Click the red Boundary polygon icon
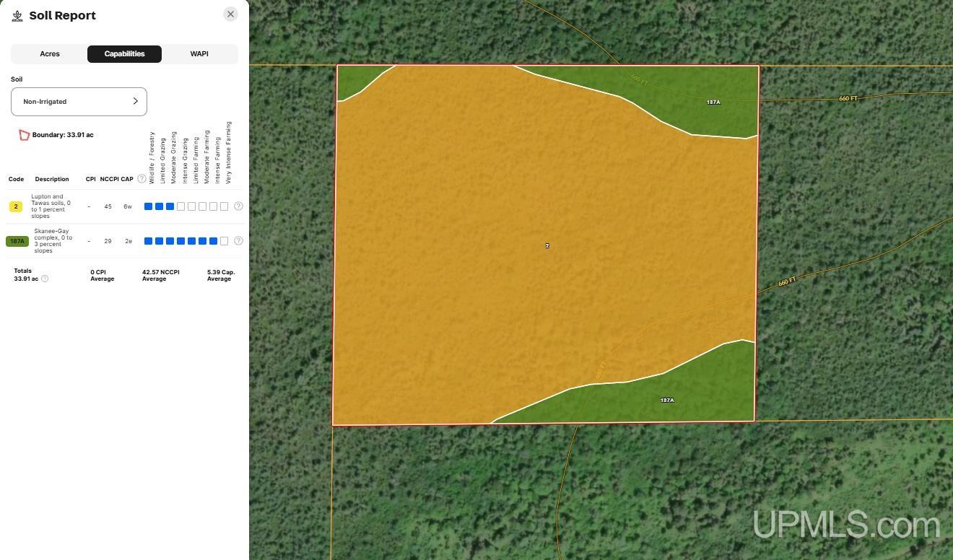953x560 pixels. (x=24, y=135)
